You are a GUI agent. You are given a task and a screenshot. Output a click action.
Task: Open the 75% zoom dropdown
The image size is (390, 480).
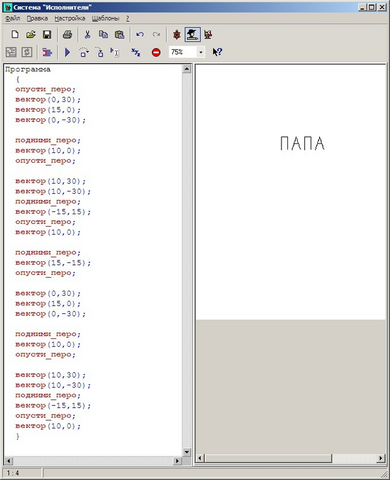pyautogui.click(x=201, y=52)
